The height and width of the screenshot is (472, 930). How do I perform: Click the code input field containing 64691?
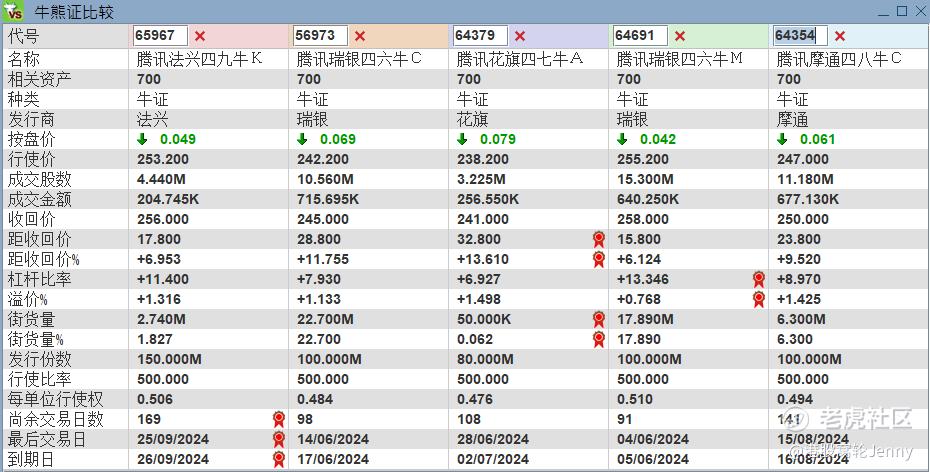click(641, 36)
